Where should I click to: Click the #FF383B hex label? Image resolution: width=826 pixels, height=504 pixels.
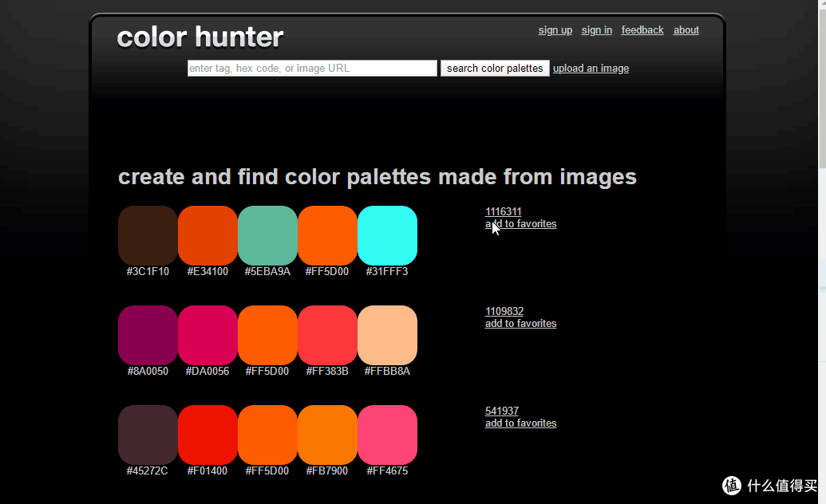coord(327,372)
